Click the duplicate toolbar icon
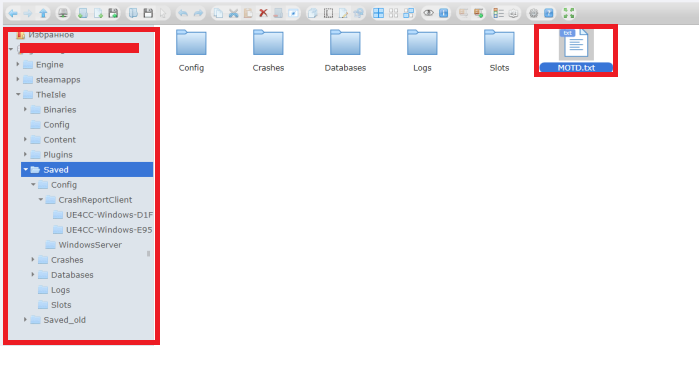This screenshot has height=366, width=700. point(312,13)
